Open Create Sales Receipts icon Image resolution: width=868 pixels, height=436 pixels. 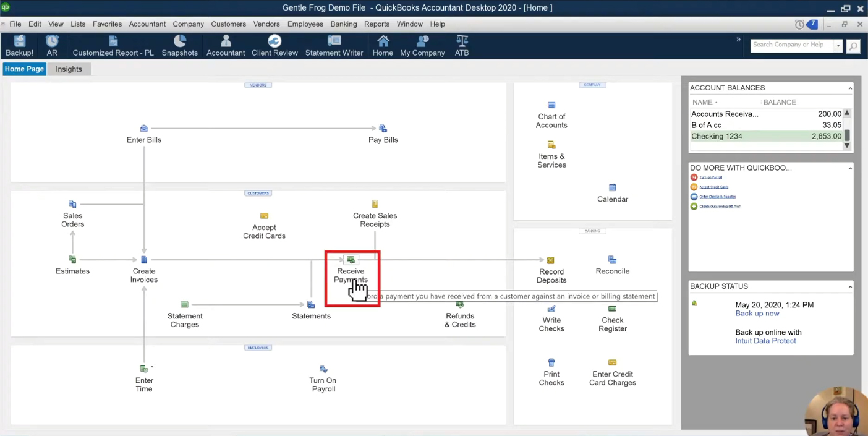tap(375, 204)
